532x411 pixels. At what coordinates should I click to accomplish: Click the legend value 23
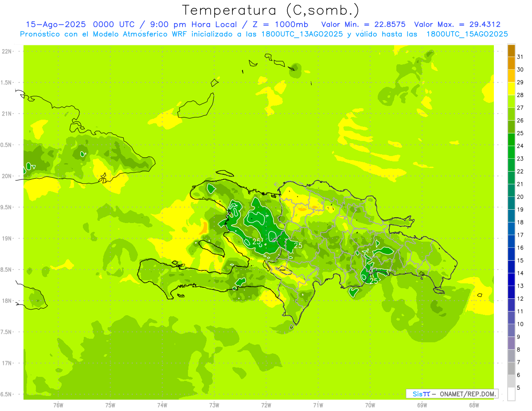pos(520,158)
